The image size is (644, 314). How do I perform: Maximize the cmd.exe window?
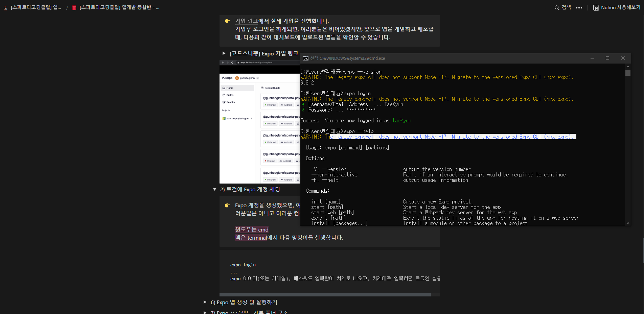point(607,58)
